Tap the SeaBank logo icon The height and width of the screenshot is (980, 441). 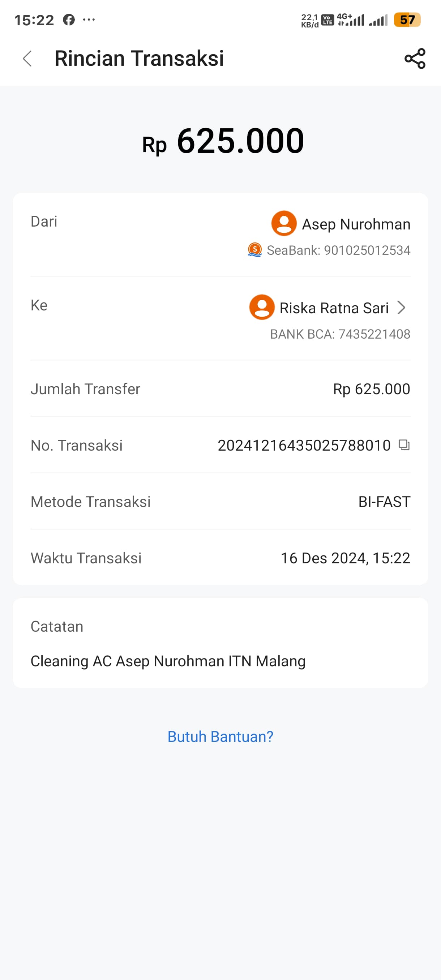254,250
